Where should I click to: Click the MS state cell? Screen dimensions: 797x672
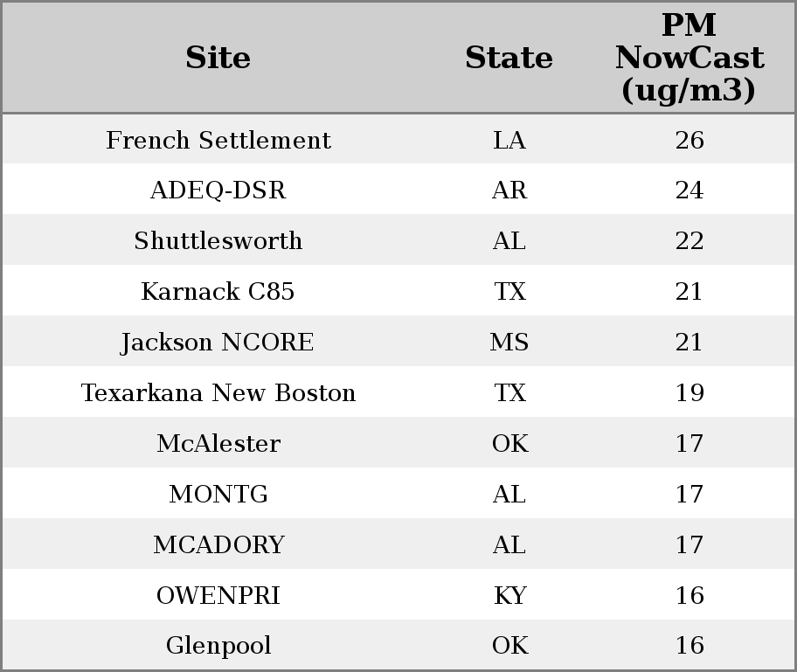click(509, 343)
